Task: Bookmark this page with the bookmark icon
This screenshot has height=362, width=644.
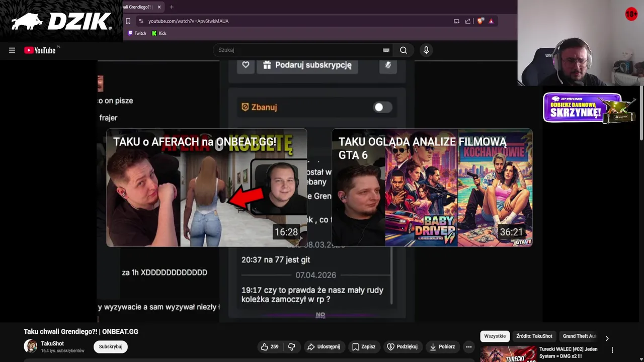Action: coord(128,21)
